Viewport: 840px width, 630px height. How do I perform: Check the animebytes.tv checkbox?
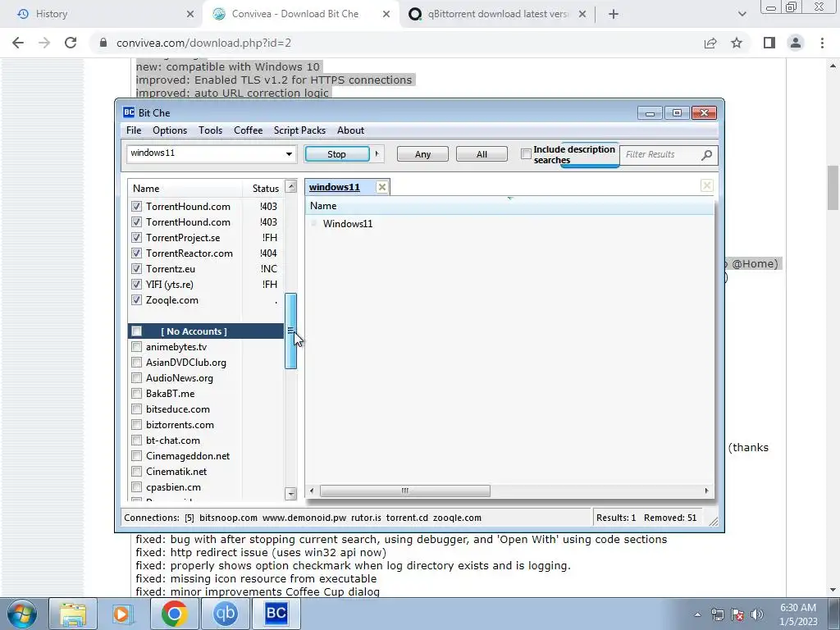click(x=137, y=347)
